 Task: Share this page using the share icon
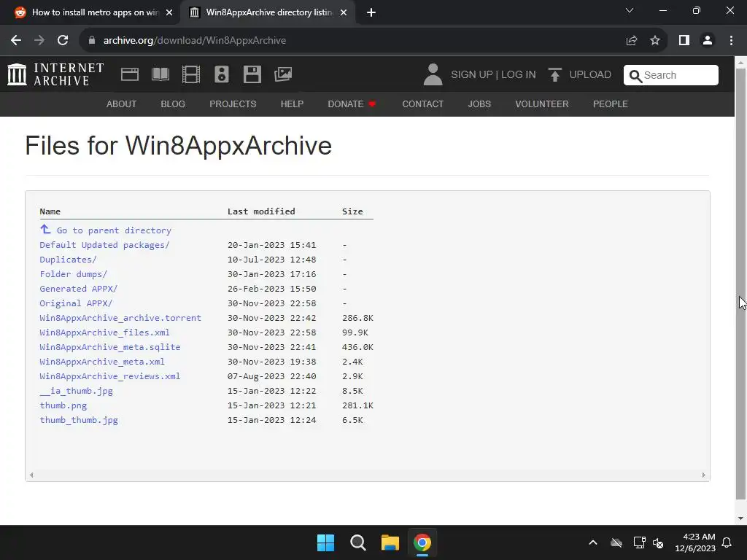pyautogui.click(x=632, y=41)
